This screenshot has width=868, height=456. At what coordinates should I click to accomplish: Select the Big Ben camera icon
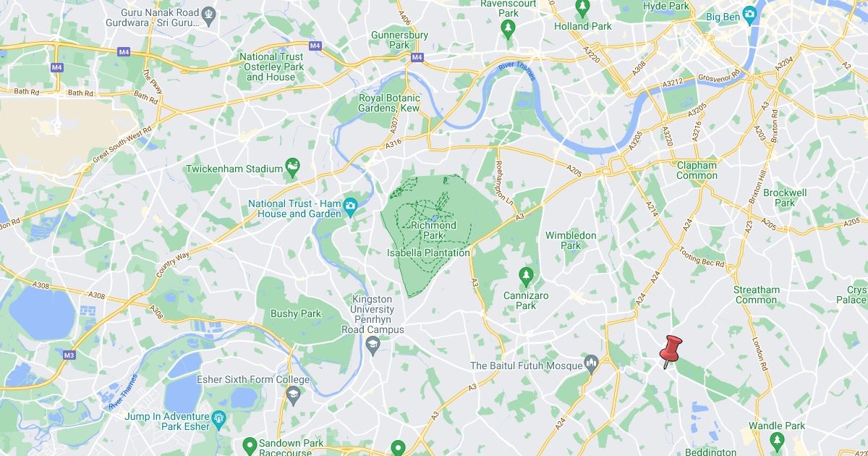click(x=750, y=13)
